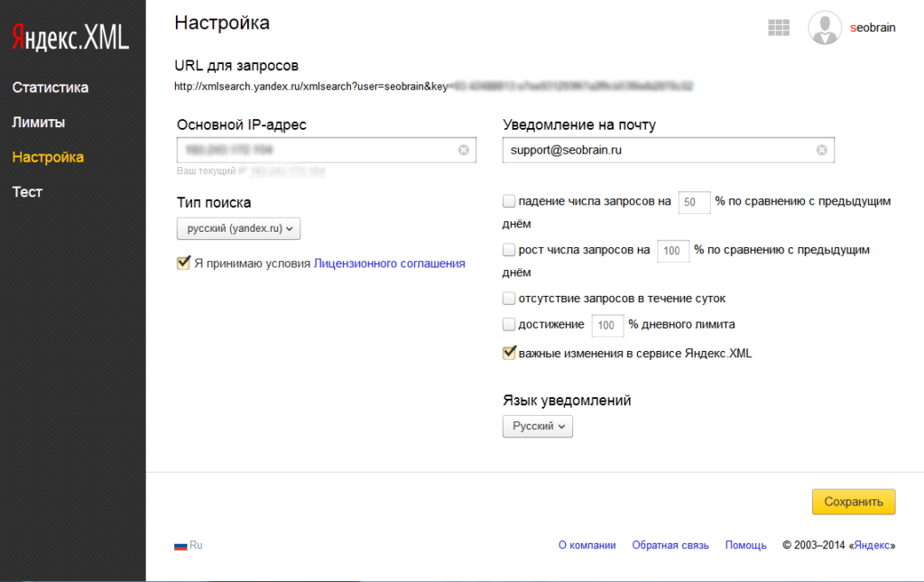This screenshot has height=582, width=924.
Task: Click the Ваш текущий IP hint text
Action: (x=251, y=171)
